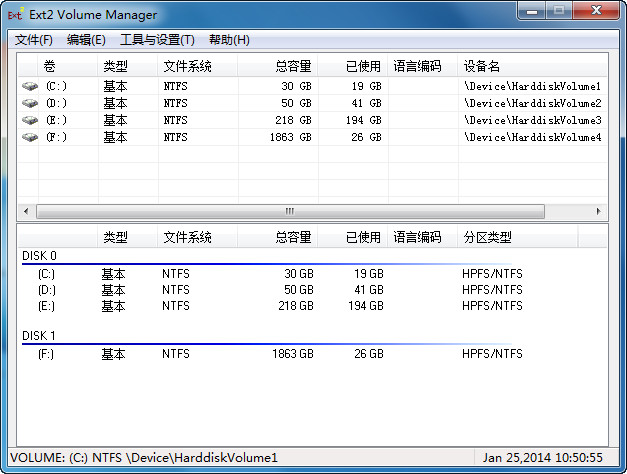This screenshot has width=627, height=474.
Task: Click 218 GB capacity in DISK 0 section
Action: point(296,306)
